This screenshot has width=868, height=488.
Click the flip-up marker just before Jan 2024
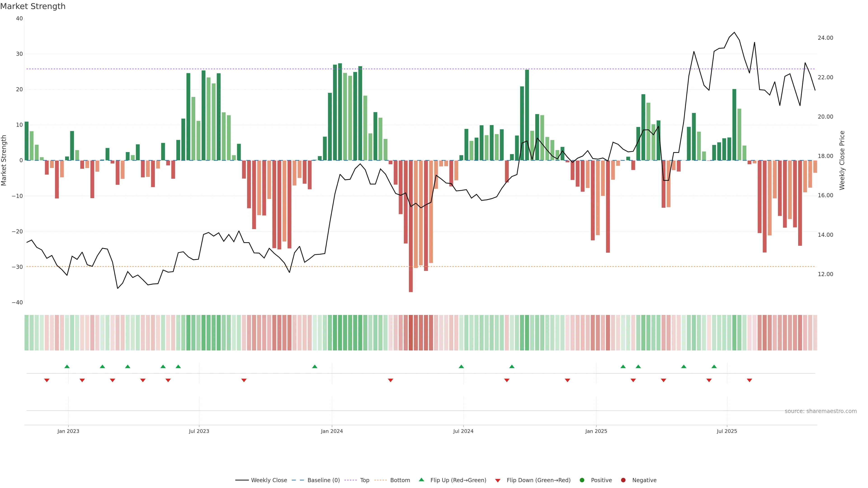coord(315,366)
